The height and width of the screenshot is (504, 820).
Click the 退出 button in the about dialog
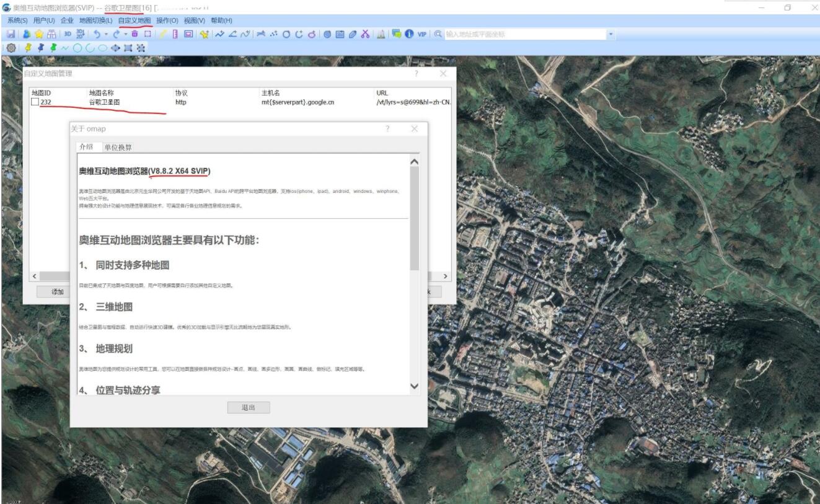[x=249, y=407]
